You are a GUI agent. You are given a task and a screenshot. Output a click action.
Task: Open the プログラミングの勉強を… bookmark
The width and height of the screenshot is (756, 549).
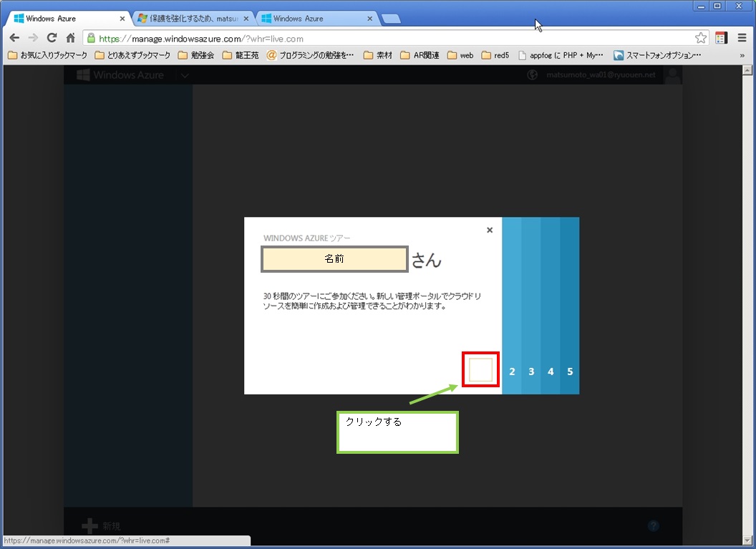[311, 55]
